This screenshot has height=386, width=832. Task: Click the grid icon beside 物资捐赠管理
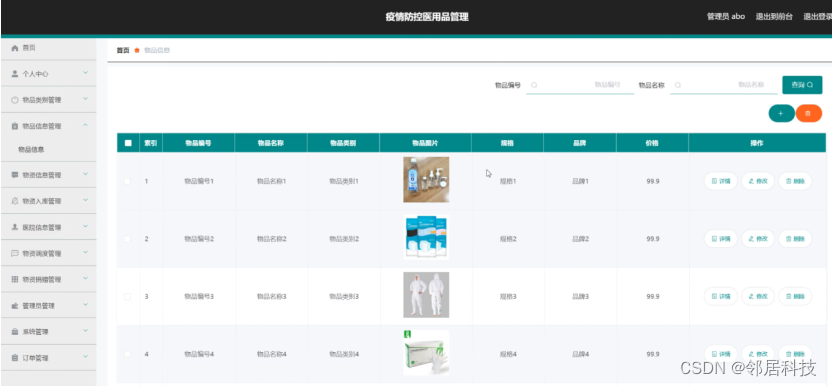coord(15,279)
